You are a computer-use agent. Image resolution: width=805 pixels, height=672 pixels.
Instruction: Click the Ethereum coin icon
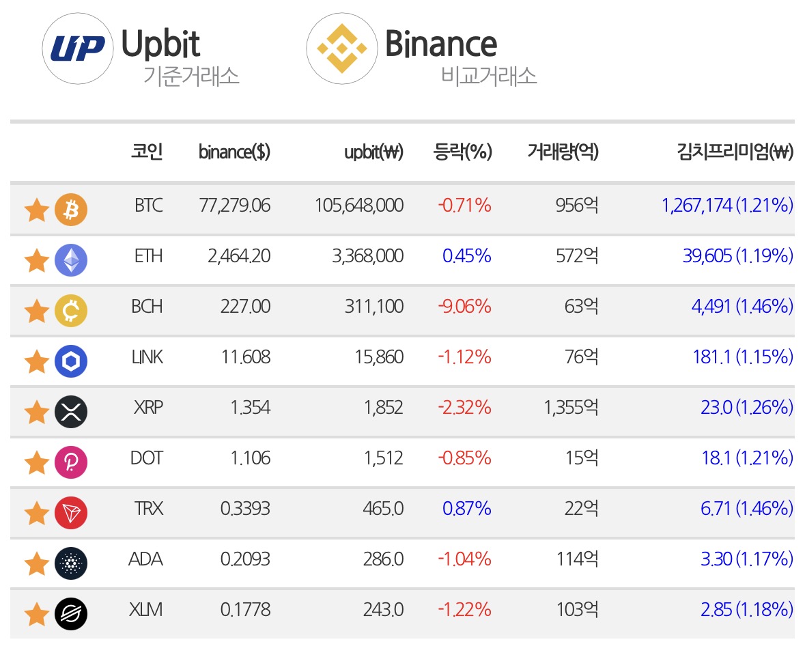(72, 260)
